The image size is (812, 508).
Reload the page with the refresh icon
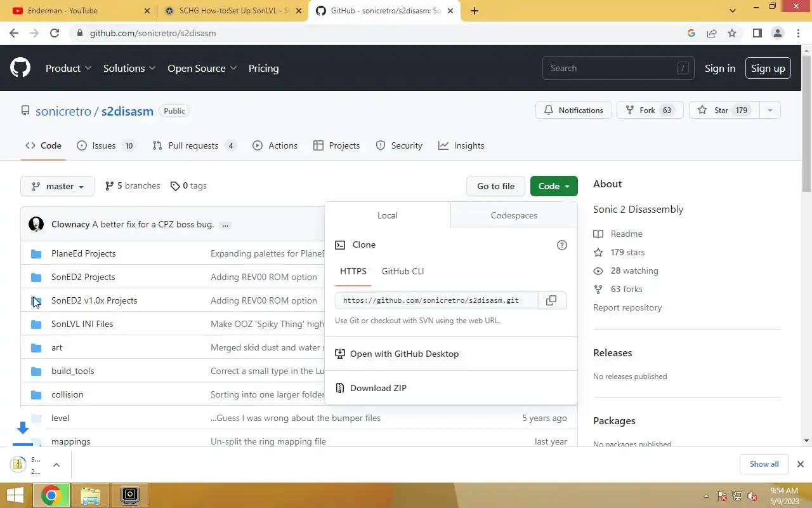tap(55, 33)
